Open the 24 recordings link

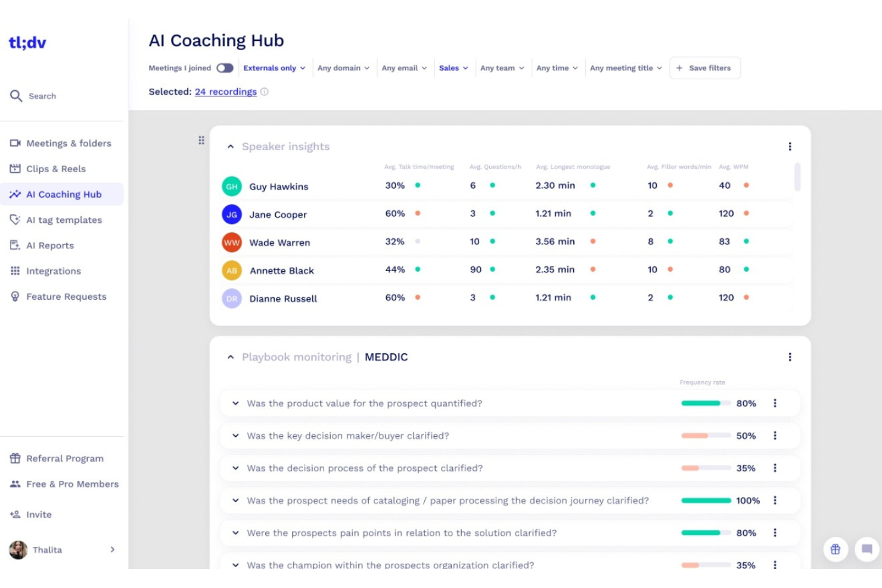[x=225, y=92]
